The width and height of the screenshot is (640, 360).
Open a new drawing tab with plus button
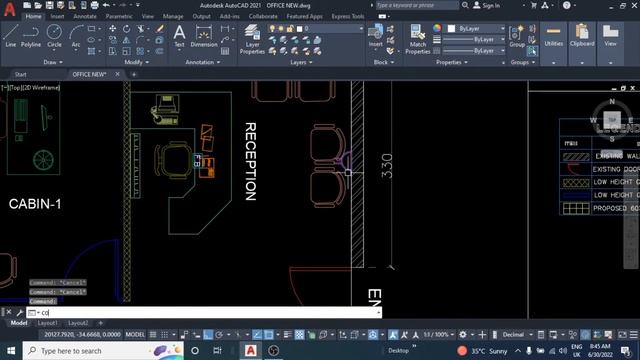pos(133,74)
